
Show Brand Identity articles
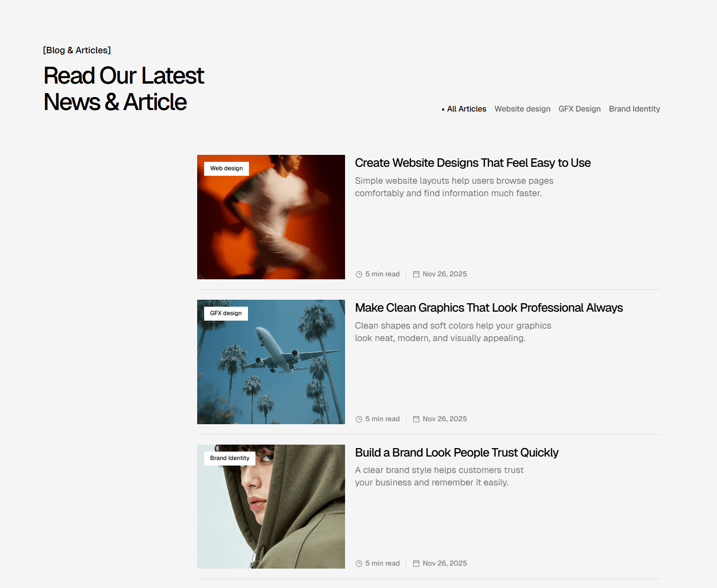click(634, 109)
